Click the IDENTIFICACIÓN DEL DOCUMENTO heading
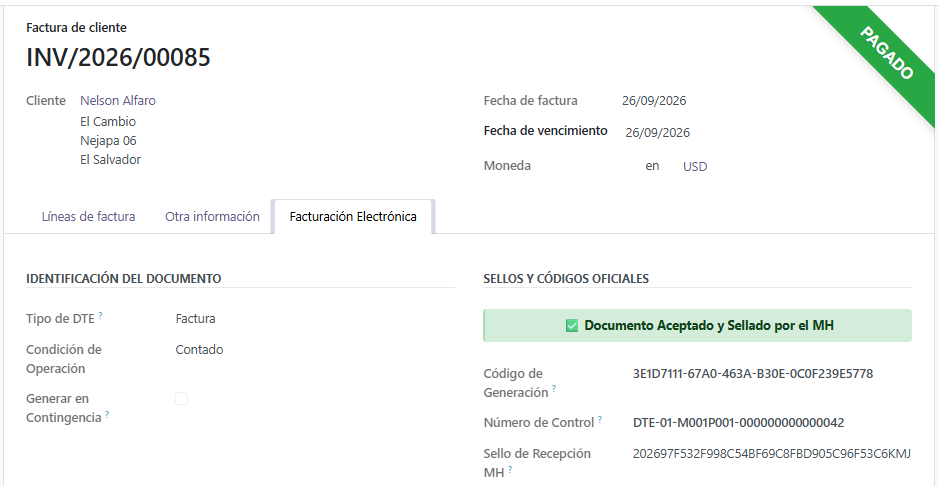This screenshot has width=939, height=486. pyautogui.click(x=124, y=278)
